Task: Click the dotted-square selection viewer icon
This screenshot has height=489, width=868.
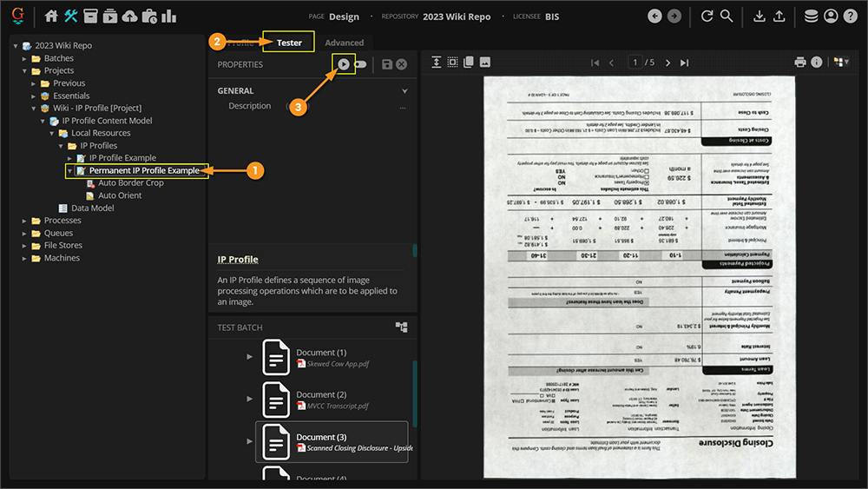Action: click(453, 62)
